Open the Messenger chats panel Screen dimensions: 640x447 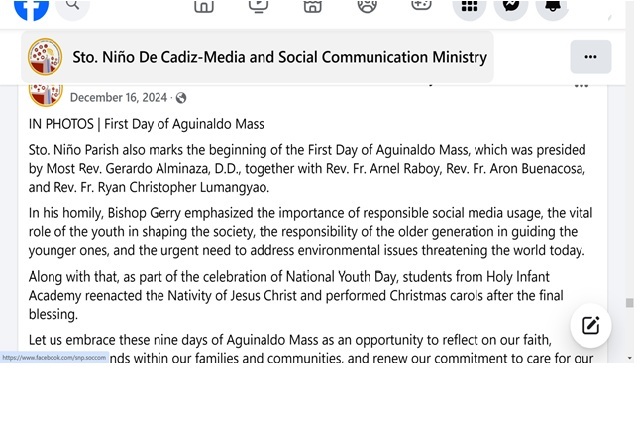511,8
